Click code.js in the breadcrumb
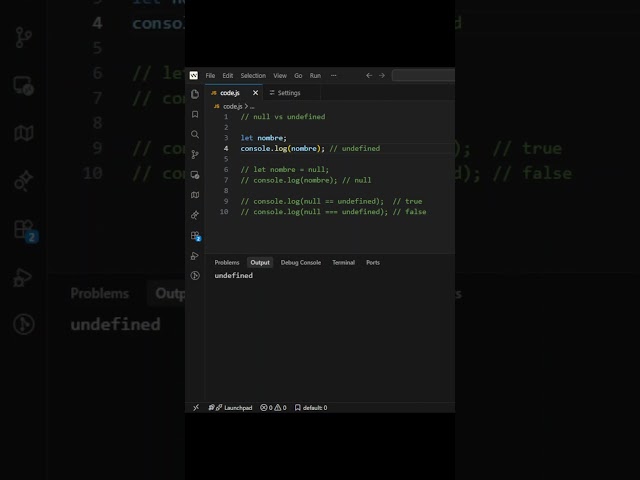640x480 pixels. 233,106
